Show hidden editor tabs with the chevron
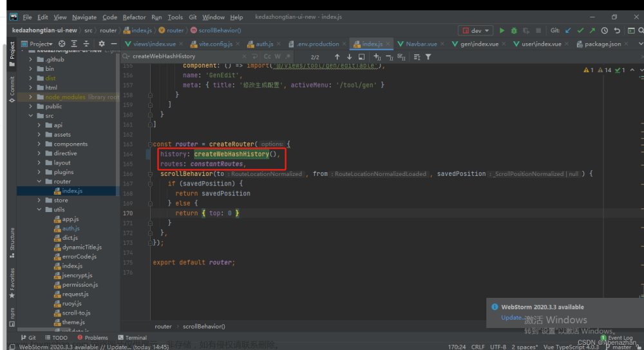644x350 pixels. 640,44
